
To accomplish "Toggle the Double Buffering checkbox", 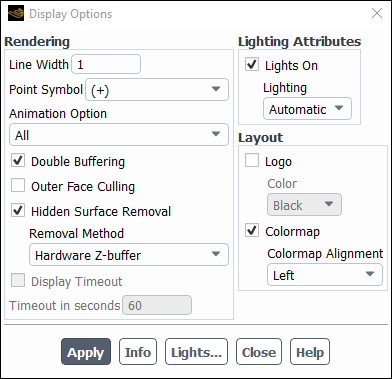I will 18,161.
